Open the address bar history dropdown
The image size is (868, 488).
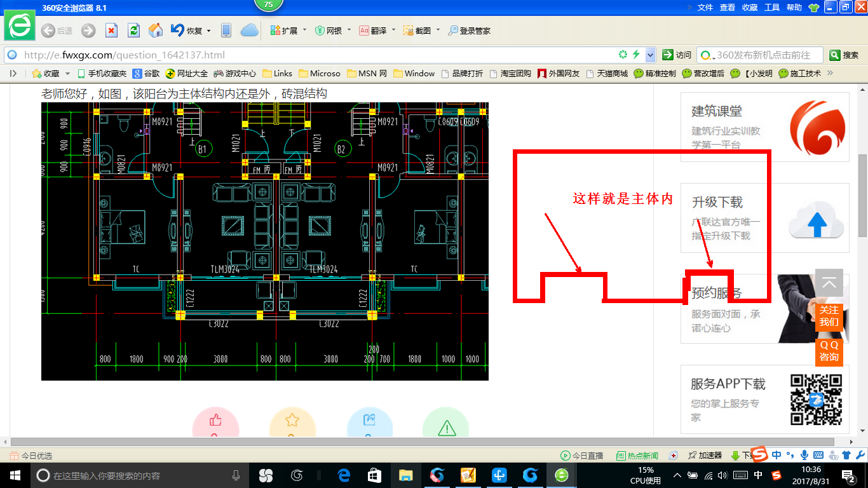650,55
